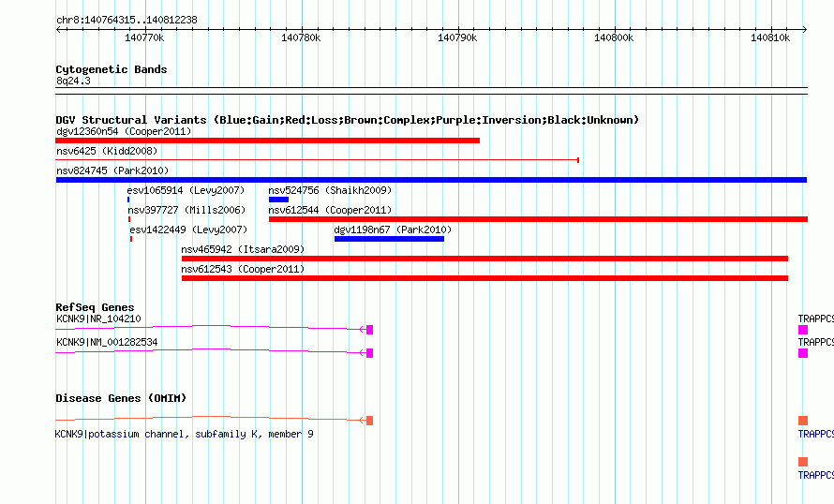Click the Disease Genes (OMIM) track title
Viewport: 834px width, 504px height.
[121, 398]
